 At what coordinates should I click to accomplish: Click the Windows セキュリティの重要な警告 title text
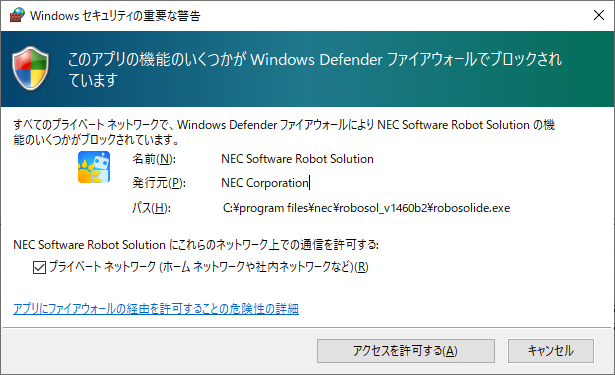pyautogui.click(x=115, y=16)
